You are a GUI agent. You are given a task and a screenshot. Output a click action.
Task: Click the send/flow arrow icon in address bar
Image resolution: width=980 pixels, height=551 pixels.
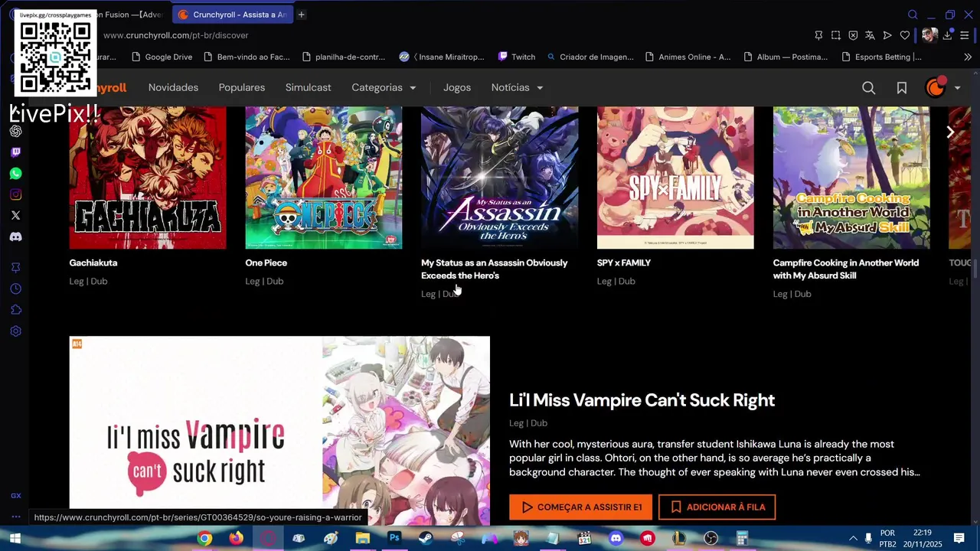tap(887, 35)
